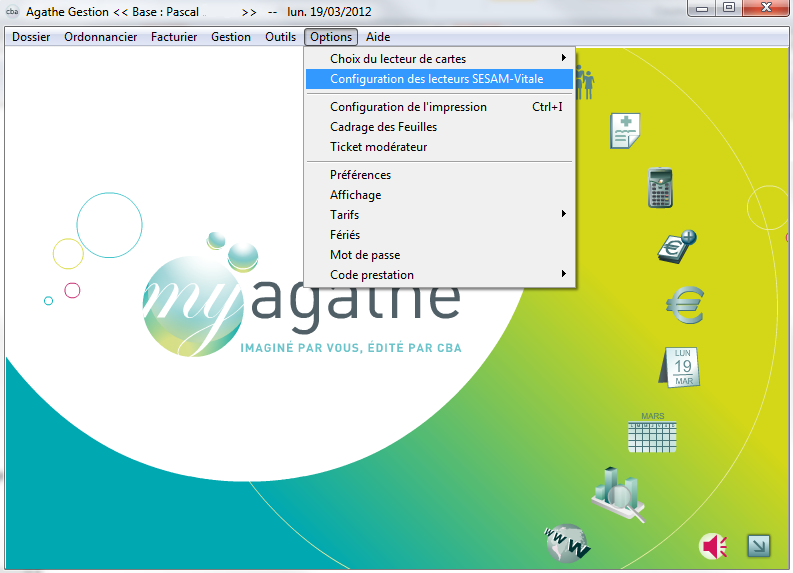Open Préférences from Options menu

(x=439, y=175)
